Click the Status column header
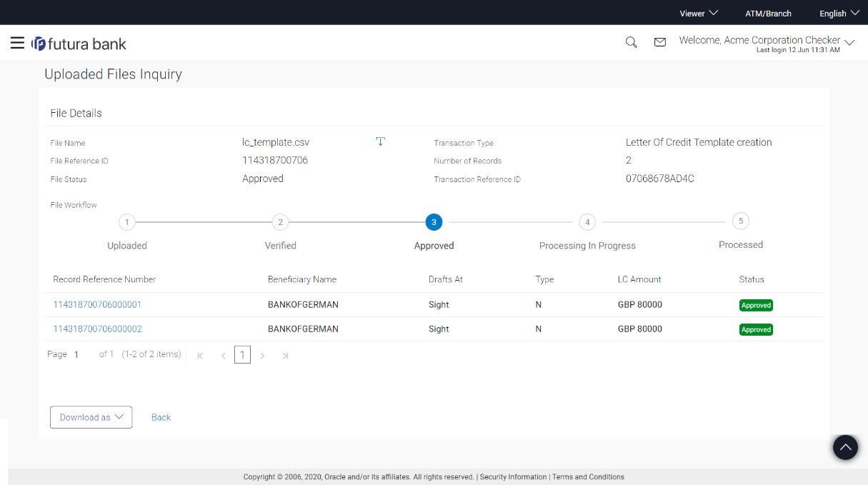Viewport: 868px width, 485px height. coord(752,279)
